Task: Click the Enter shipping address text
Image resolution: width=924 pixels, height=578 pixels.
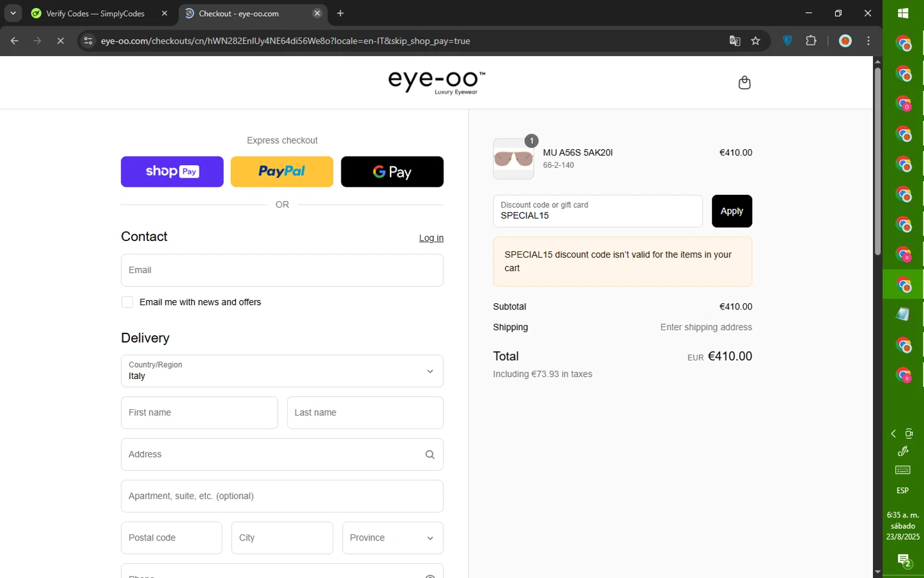Action: pos(706,327)
